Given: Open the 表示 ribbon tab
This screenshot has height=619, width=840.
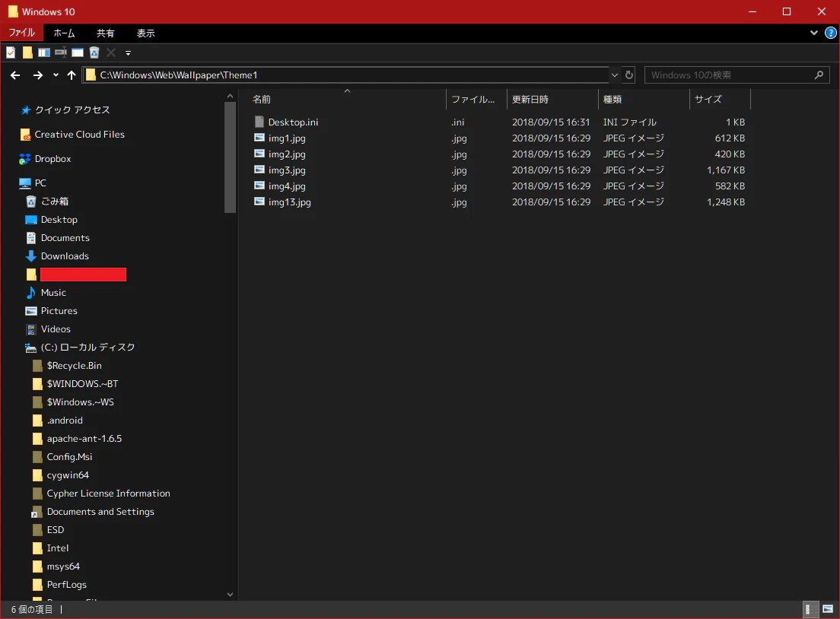Looking at the screenshot, I should [x=146, y=33].
